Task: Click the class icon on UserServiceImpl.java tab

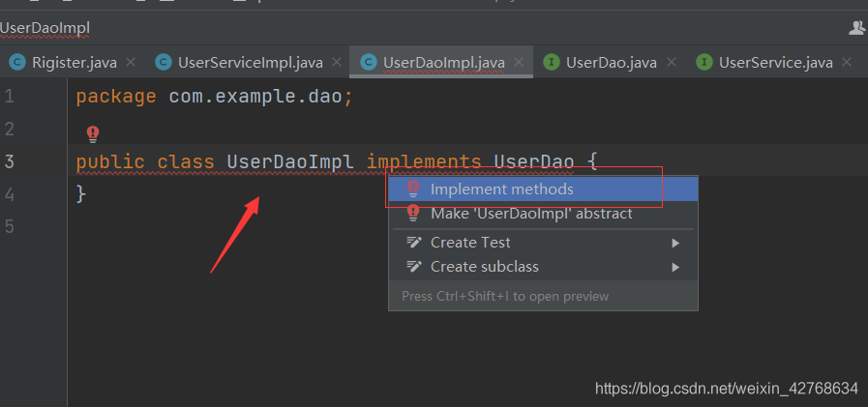Action: pos(164,62)
